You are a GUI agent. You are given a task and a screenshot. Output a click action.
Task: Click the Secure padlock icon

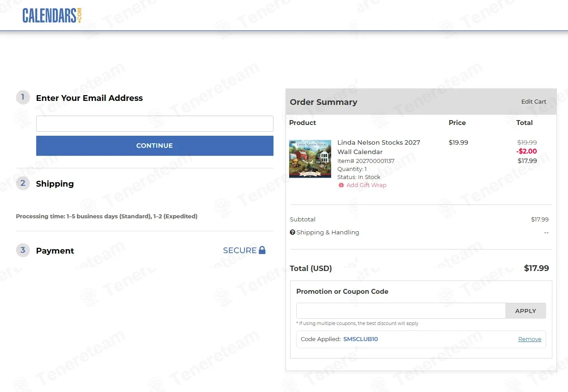pyautogui.click(x=262, y=250)
